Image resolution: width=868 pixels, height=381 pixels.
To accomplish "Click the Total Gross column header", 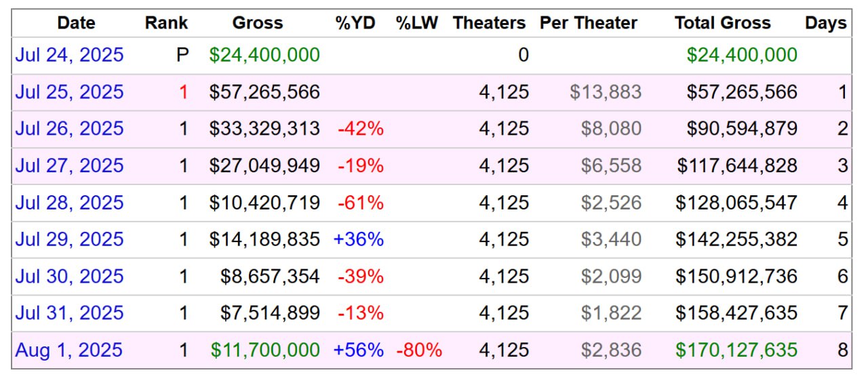I will click(x=722, y=23).
